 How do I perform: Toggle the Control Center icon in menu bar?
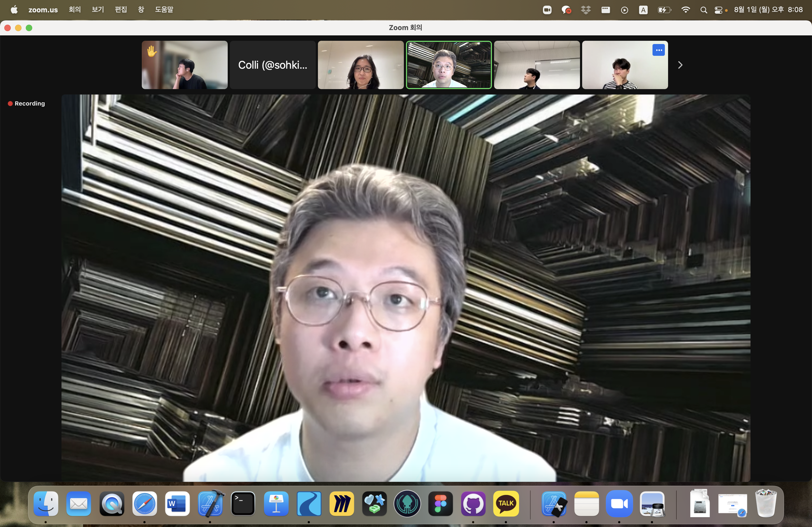[x=718, y=10]
